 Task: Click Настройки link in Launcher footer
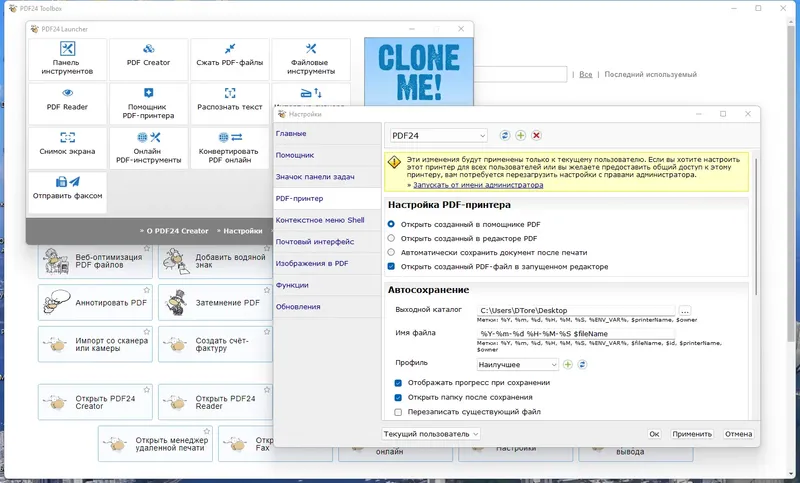(x=243, y=231)
